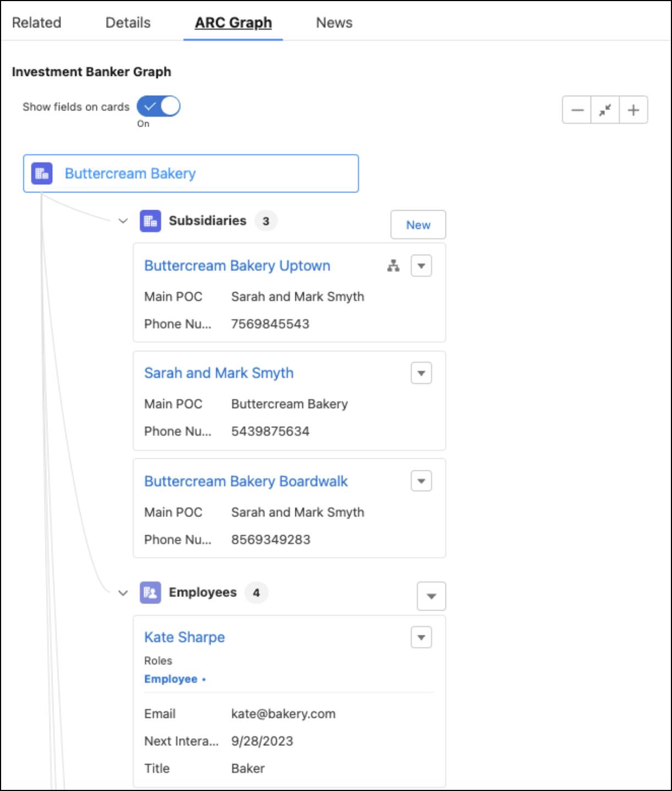Click Main POC value Buttercream Bakery
672x791 pixels.
point(289,404)
